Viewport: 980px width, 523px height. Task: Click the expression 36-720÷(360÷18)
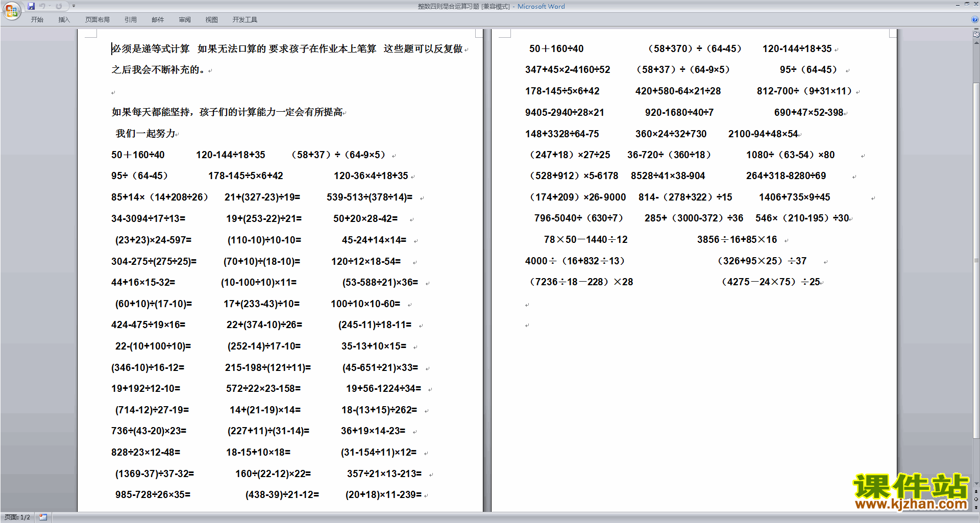tap(669, 155)
